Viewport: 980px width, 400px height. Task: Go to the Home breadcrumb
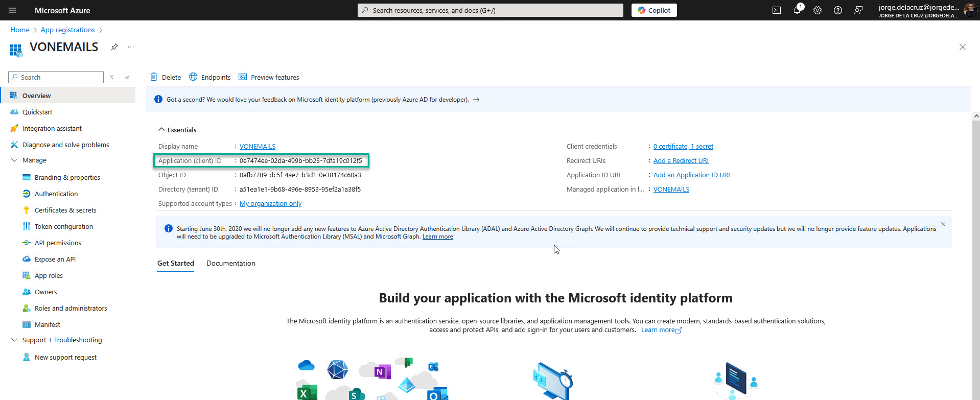pos(20,30)
